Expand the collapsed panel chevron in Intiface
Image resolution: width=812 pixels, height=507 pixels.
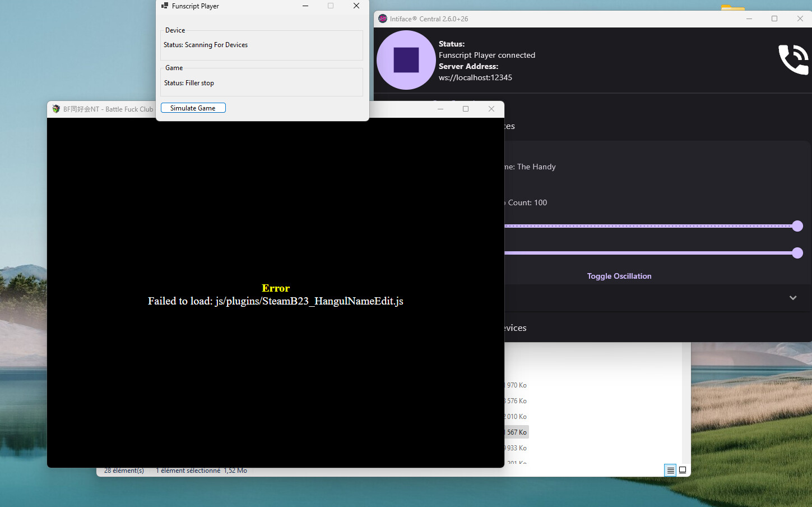coord(793,298)
